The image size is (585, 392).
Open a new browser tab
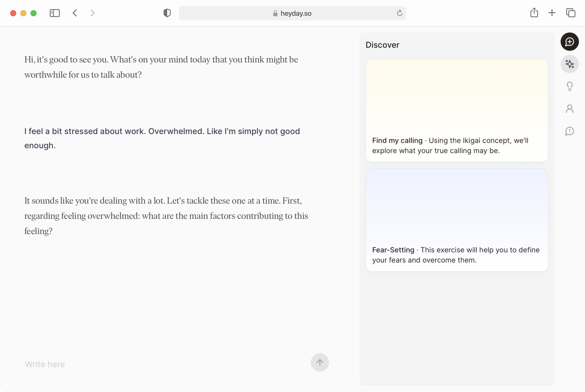pyautogui.click(x=552, y=13)
